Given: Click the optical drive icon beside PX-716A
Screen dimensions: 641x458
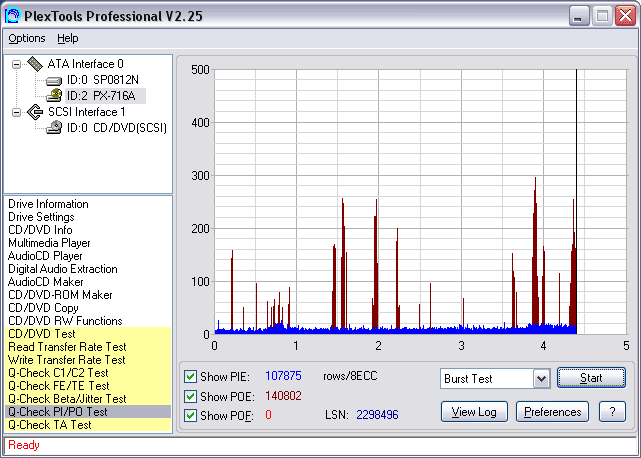Looking at the screenshot, I should pos(54,96).
